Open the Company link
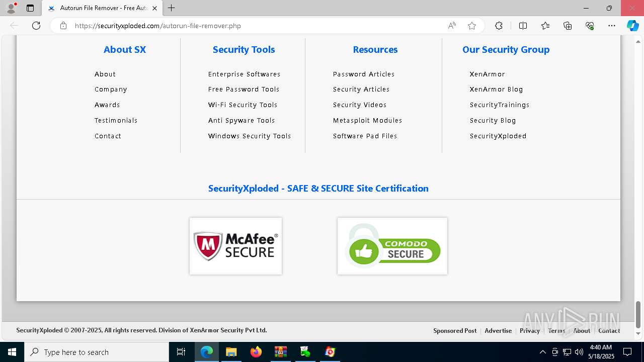644x362 pixels. pyautogui.click(x=111, y=89)
